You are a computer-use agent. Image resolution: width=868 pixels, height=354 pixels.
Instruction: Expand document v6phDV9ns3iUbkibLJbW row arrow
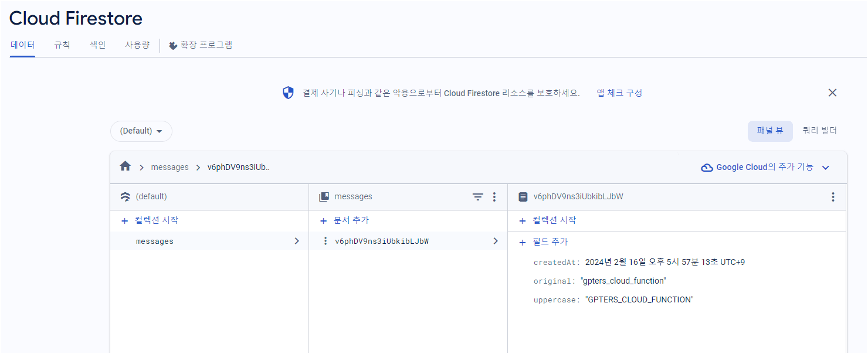point(496,241)
